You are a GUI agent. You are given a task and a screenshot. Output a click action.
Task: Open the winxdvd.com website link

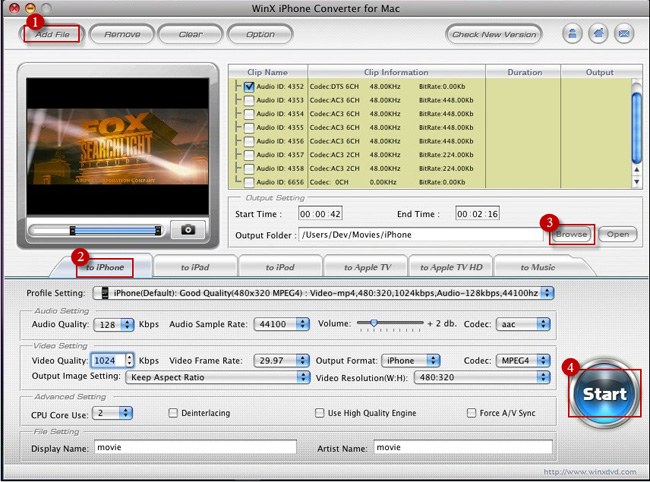coord(589,472)
